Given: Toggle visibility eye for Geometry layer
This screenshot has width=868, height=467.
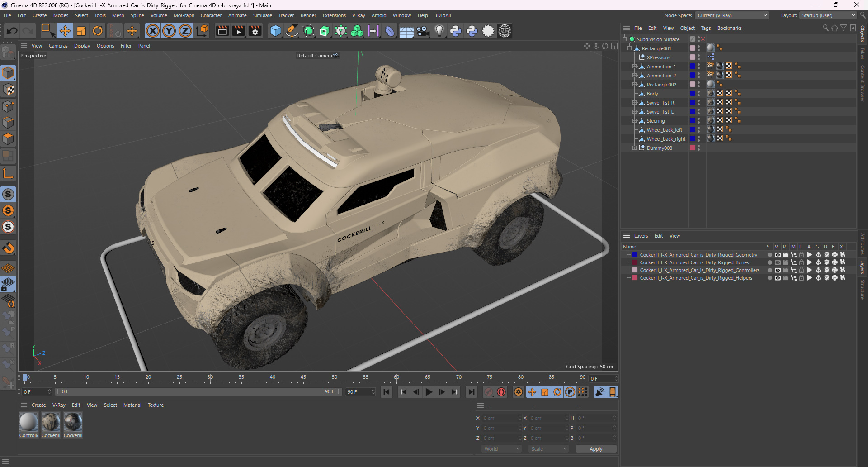Looking at the screenshot, I should [778, 255].
